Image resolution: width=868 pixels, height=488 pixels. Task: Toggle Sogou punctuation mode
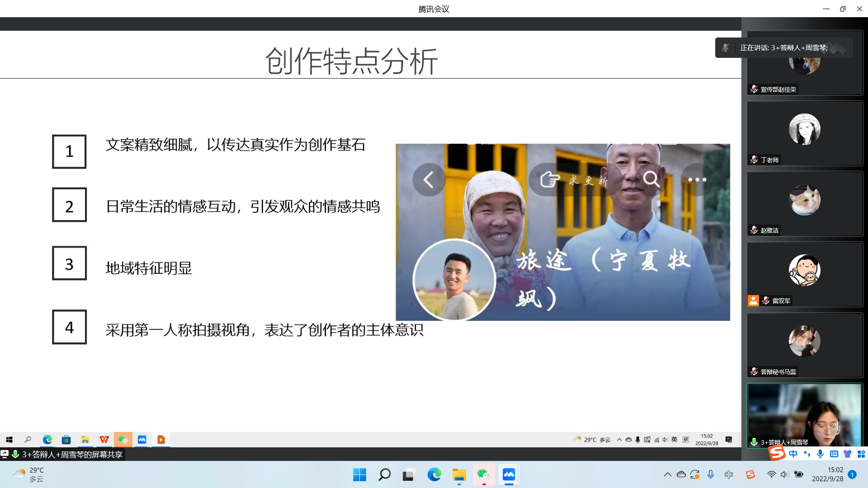click(x=807, y=454)
